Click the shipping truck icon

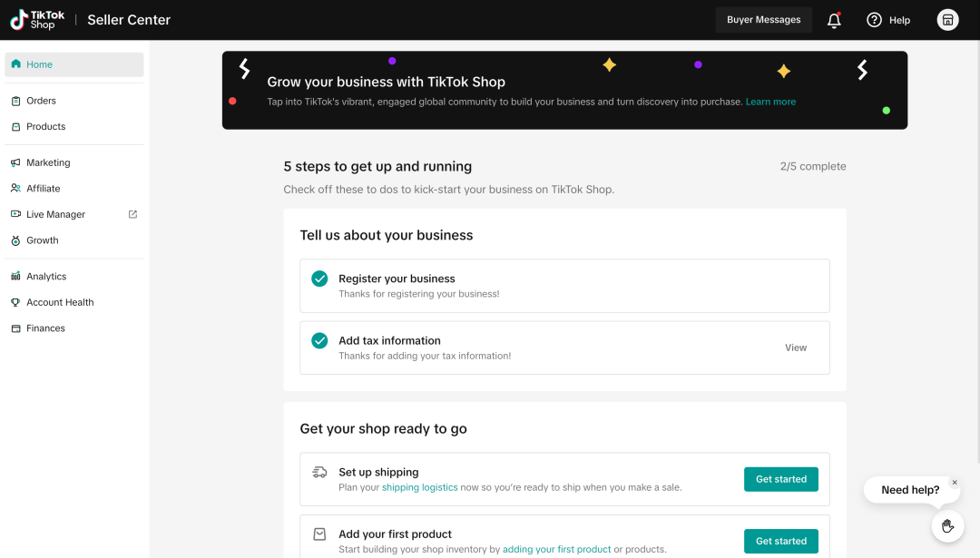tap(319, 473)
